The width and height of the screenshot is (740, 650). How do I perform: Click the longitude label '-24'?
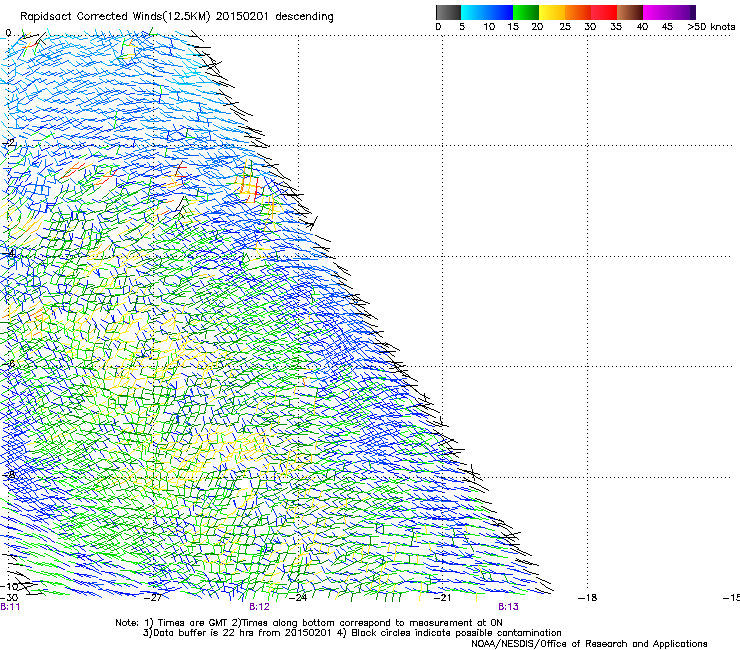click(298, 598)
